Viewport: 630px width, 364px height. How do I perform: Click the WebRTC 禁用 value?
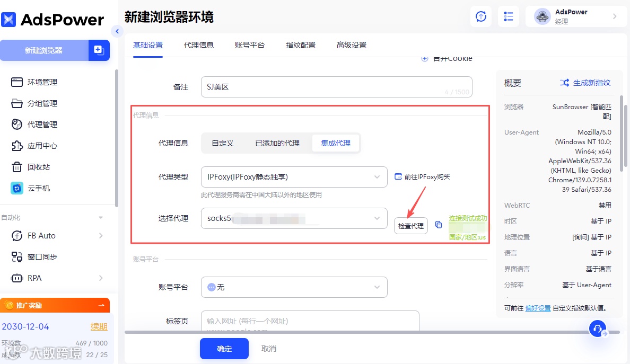point(605,206)
